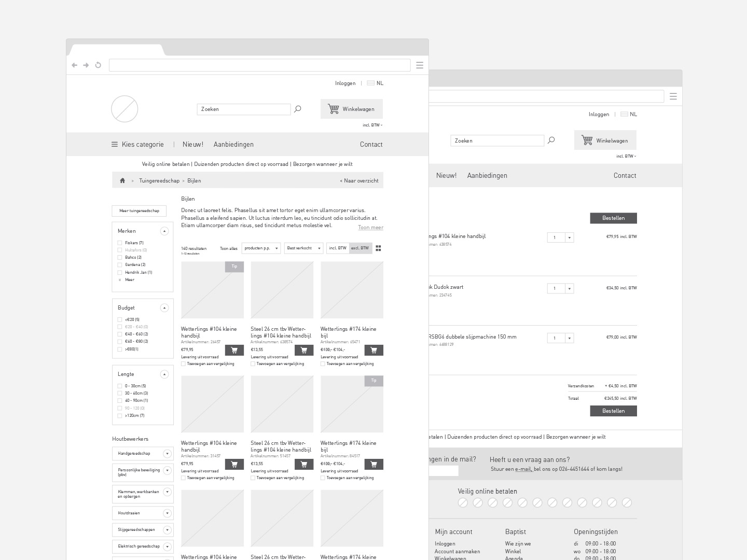Add Wetterlings #104 €79,95 to cart
The image size is (747, 560).
[234, 351]
